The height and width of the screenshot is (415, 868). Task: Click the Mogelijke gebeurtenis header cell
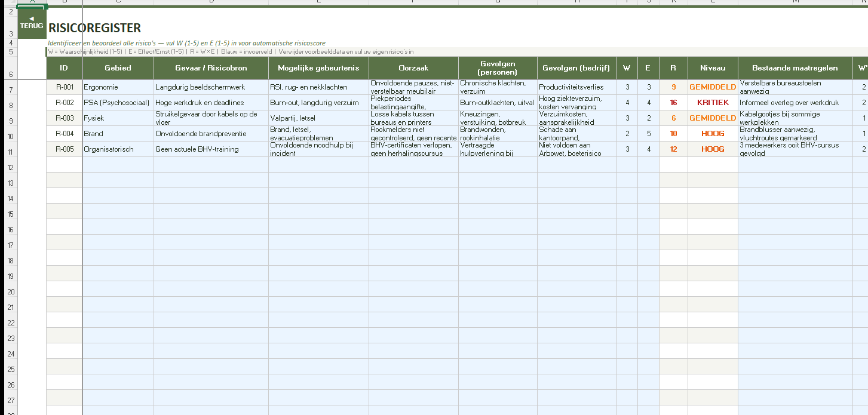pyautogui.click(x=318, y=68)
